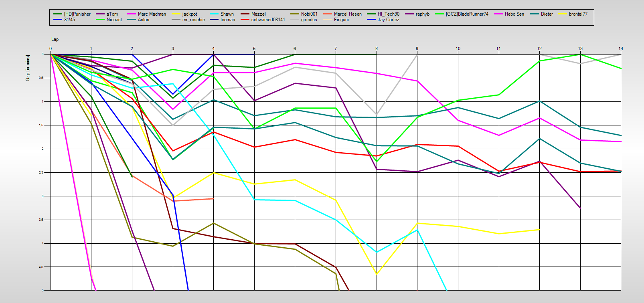Image resolution: width=644 pixels, height=303 pixels.
Task: Select the schwamerl08141 legend entry
Action: (268, 20)
